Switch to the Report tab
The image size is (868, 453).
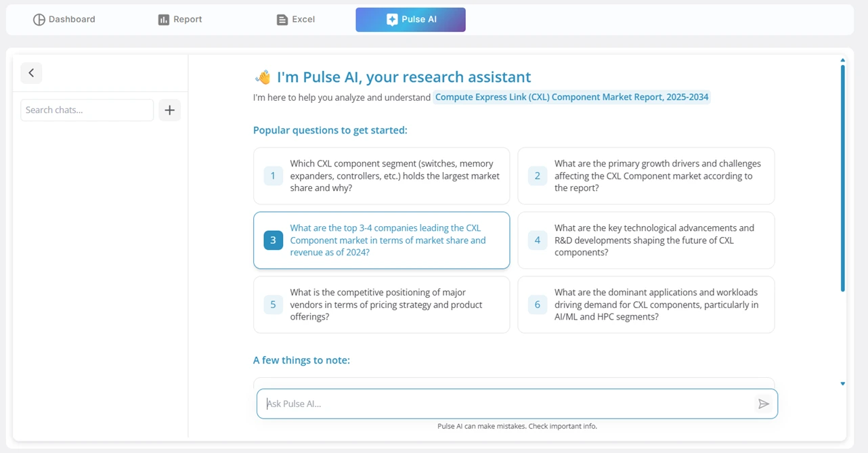179,19
